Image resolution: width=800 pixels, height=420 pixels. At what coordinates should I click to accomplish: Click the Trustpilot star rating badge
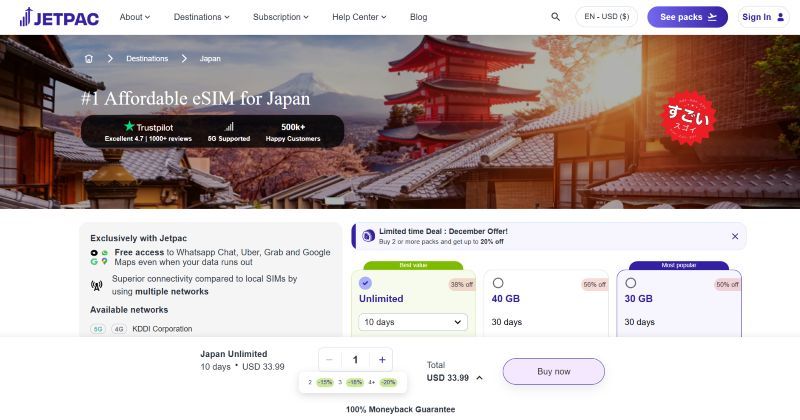tap(148, 132)
